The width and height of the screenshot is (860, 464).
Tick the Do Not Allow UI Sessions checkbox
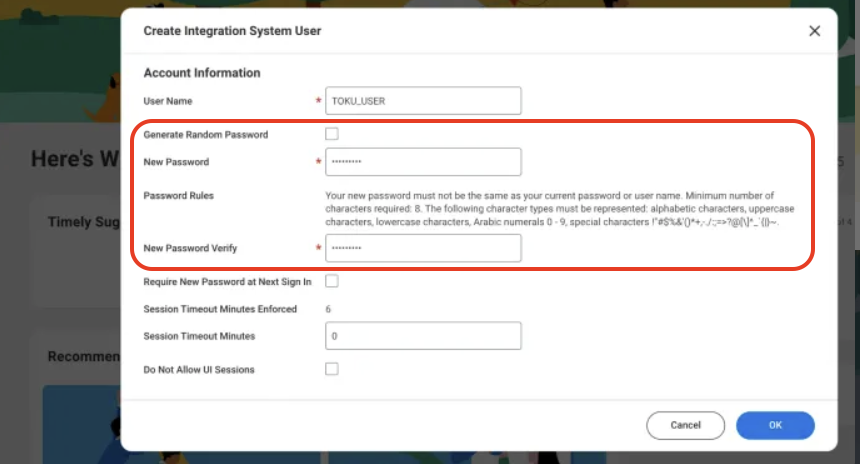[332, 369]
